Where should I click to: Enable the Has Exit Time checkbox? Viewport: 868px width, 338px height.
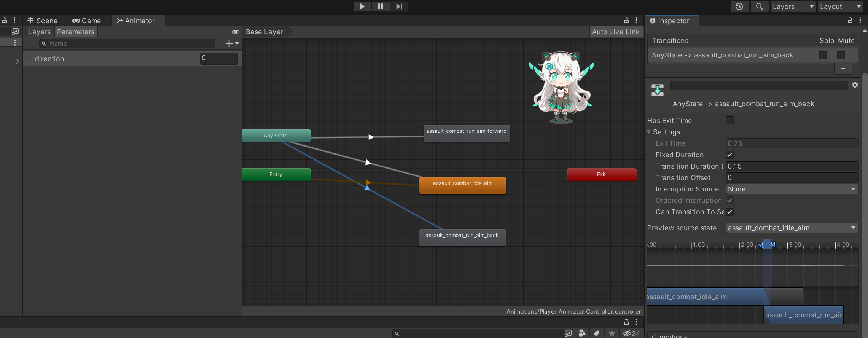tap(729, 121)
